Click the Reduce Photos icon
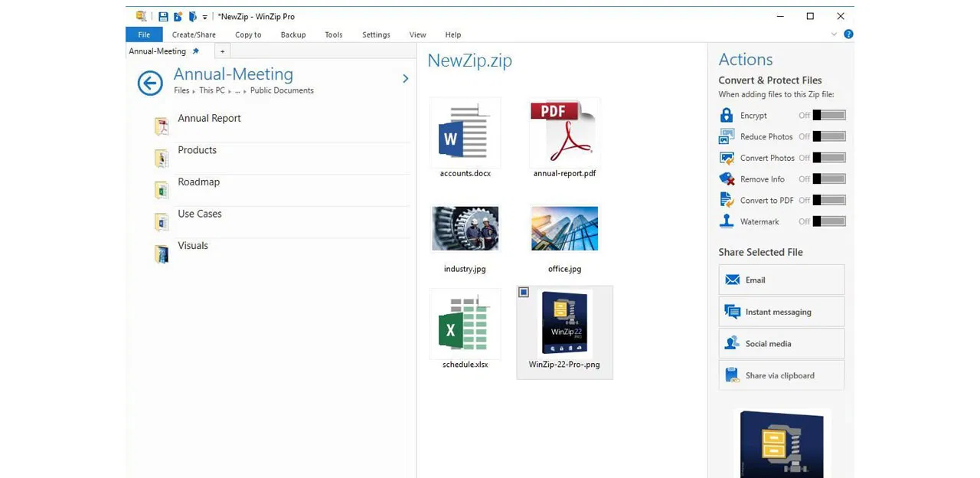Screen dimensions: 980x478 click(727, 136)
